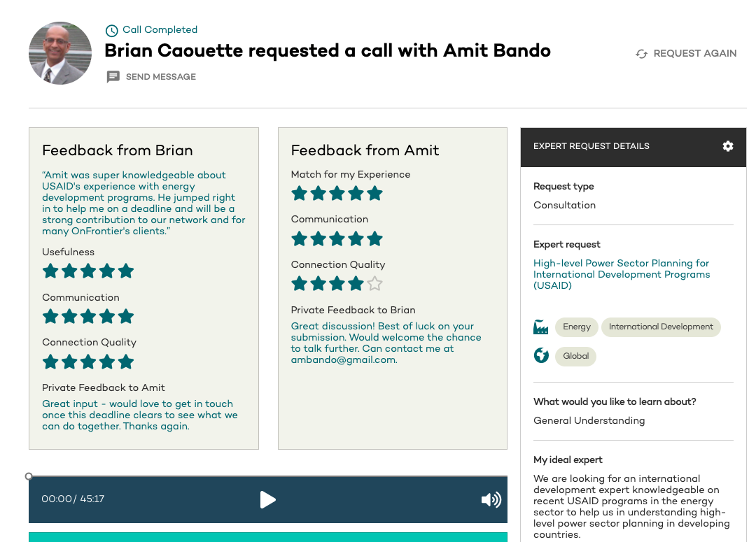
Task: Select the Energy tag
Action: pyautogui.click(x=577, y=327)
